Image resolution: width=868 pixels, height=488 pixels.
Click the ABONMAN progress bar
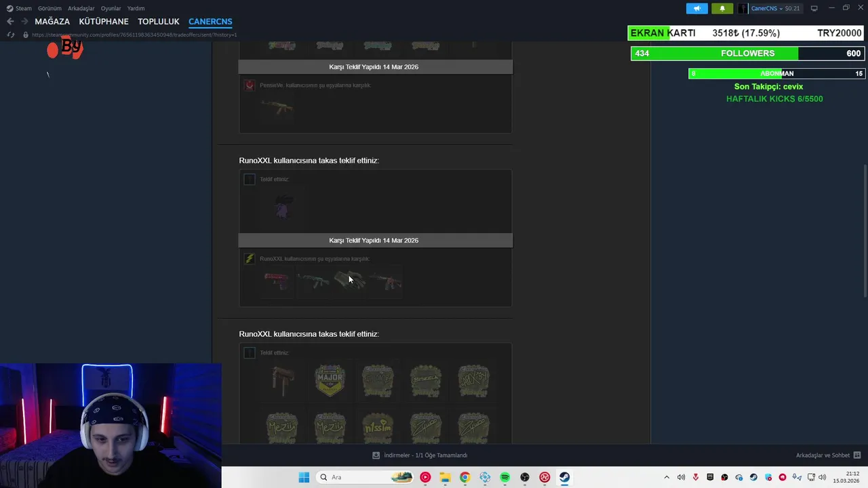pos(776,73)
